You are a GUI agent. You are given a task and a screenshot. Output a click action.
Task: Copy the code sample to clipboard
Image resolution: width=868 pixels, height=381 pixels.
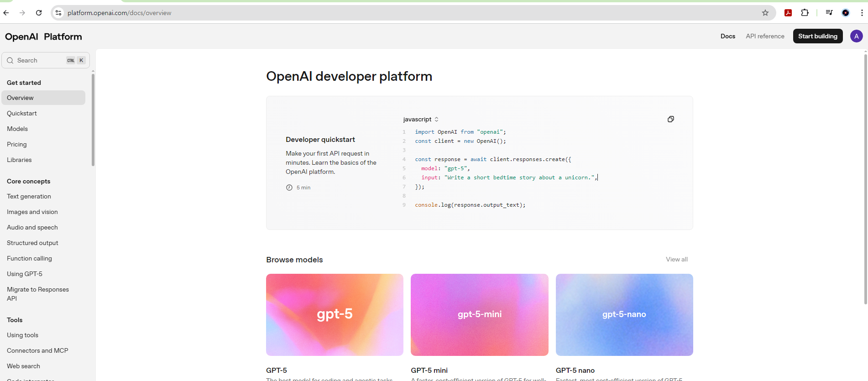(671, 119)
